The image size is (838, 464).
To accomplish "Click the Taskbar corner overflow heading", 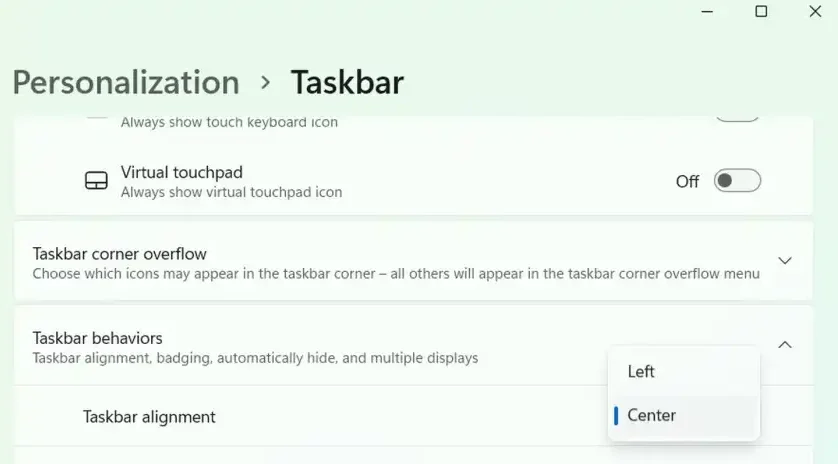I will click(119, 254).
